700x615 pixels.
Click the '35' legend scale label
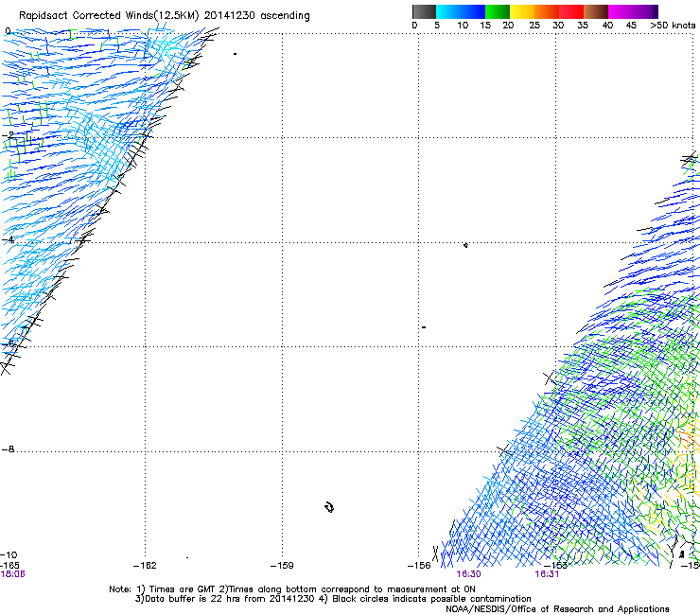(x=583, y=25)
